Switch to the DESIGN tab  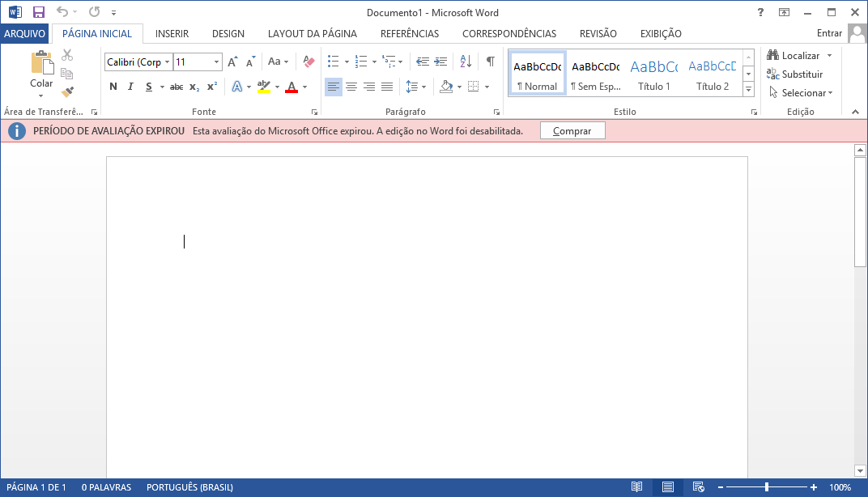[228, 34]
